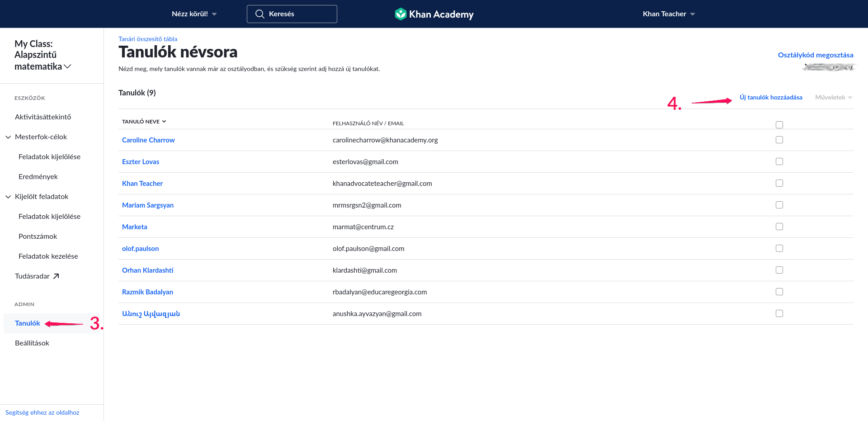Open the Khan Teacher account menu
Screen dimensions: 868x421
(x=669, y=14)
